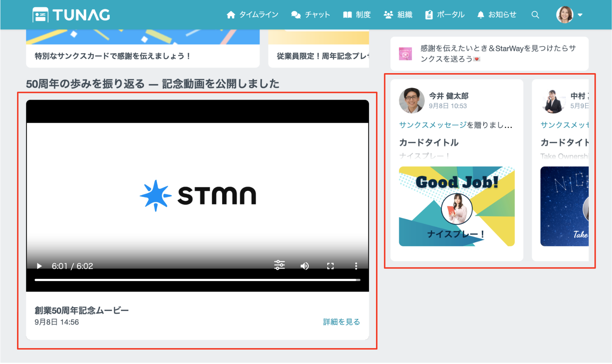This screenshot has width=612, height=364.
Task: Toggle fullscreen on the video player
Action: [330, 266]
